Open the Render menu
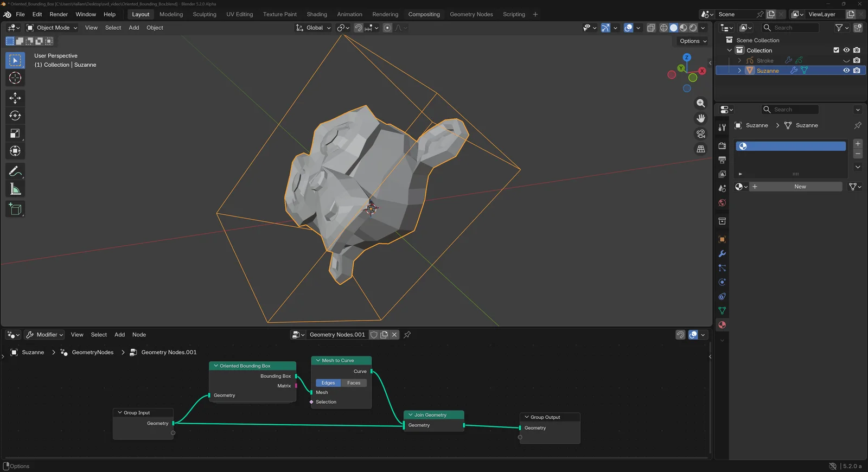Viewport: 868px width, 472px height. point(59,14)
